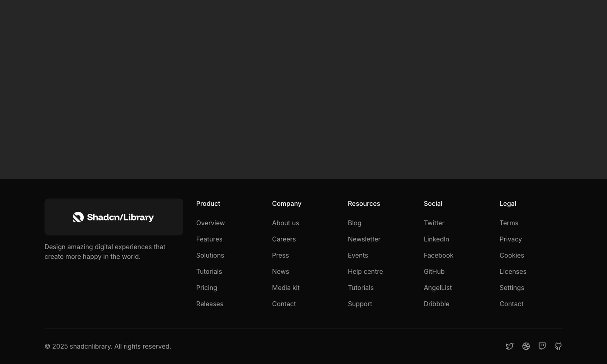This screenshot has width=607, height=364.
Task: Open Tutorials in the Resources column
Action: (x=361, y=288)
